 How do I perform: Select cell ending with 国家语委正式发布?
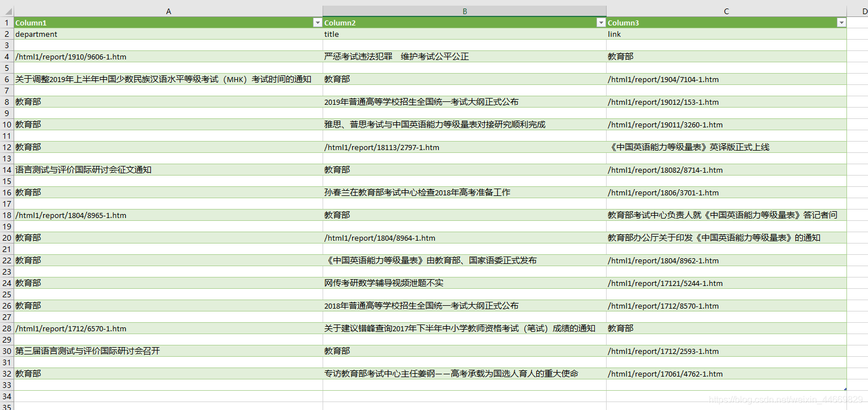pyautogui.click(x=464, y=260)
